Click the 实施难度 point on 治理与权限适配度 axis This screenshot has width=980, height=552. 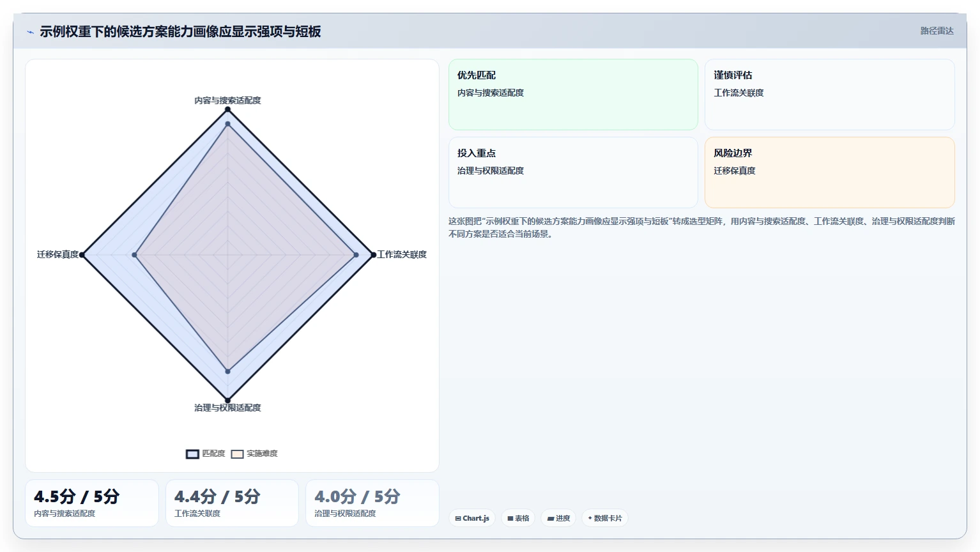(227, 371)
